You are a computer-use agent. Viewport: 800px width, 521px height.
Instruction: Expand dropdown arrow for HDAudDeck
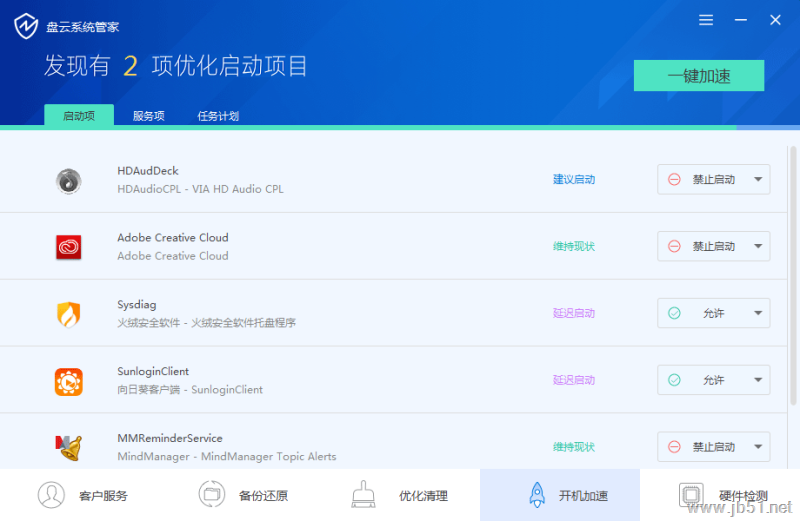[758, 180]
